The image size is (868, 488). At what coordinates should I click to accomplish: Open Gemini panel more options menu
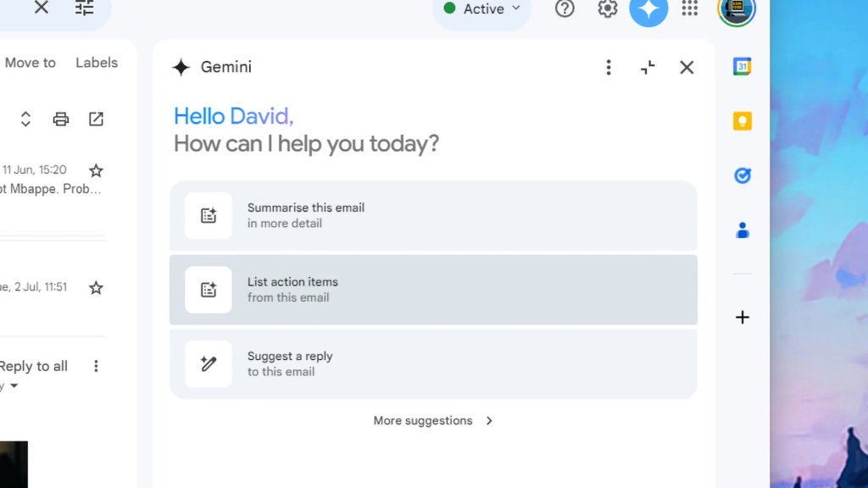(609, 68)
